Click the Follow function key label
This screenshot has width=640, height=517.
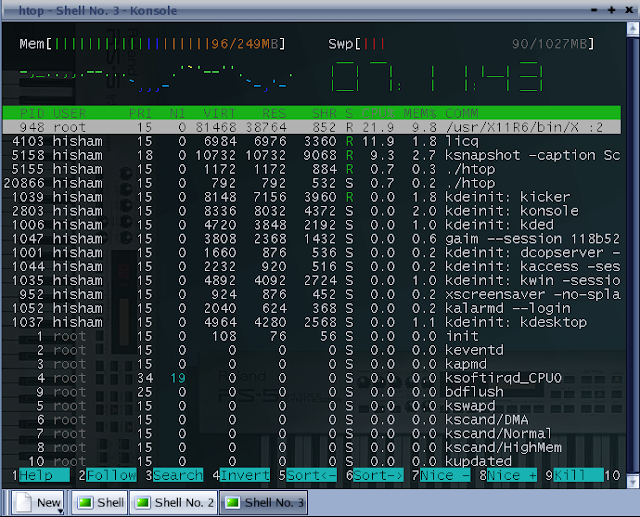pos(111,475)
